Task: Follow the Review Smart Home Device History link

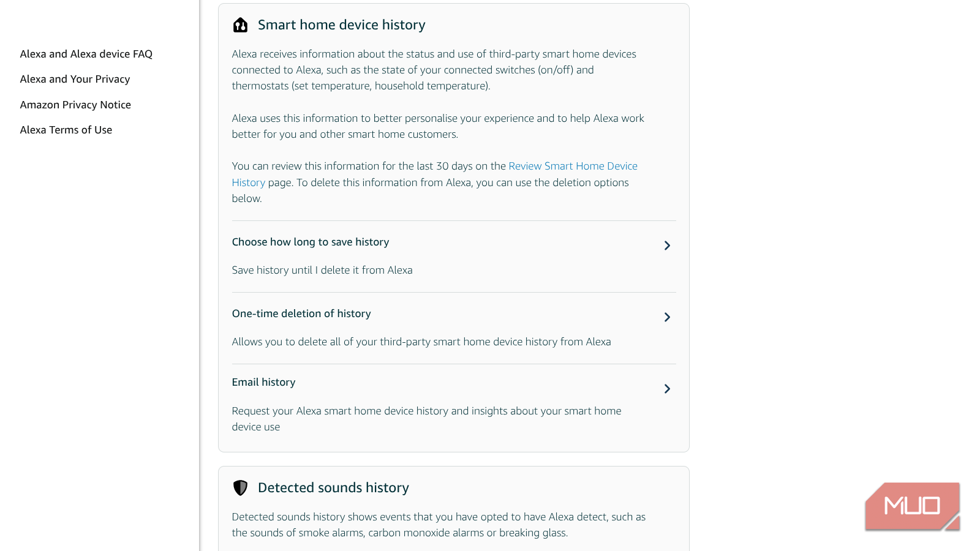Action: click(x=572, y=166)
